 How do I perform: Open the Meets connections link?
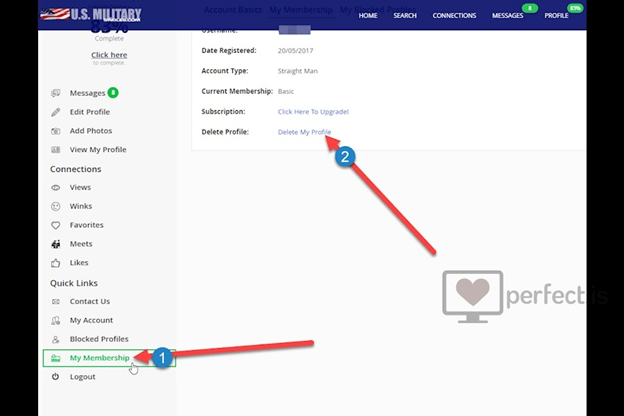coord(81,244)
